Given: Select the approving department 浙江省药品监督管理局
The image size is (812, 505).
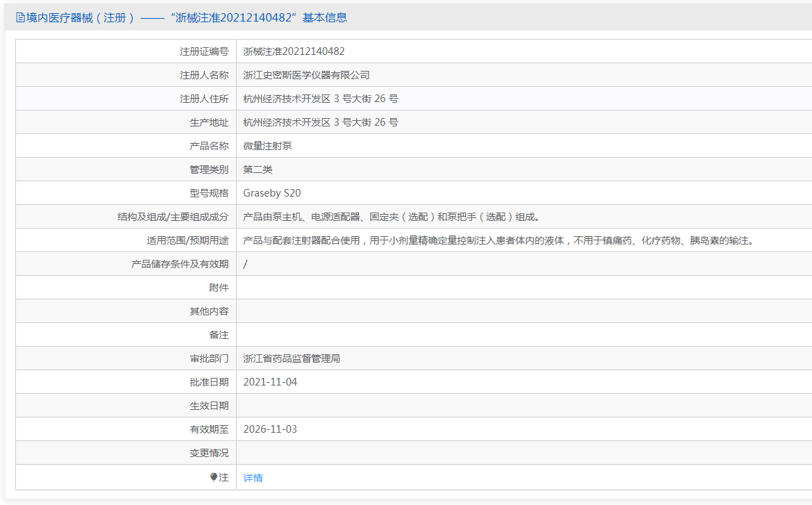Looking at the screenshot, I should pyautogui.click(x=291, y=358).
